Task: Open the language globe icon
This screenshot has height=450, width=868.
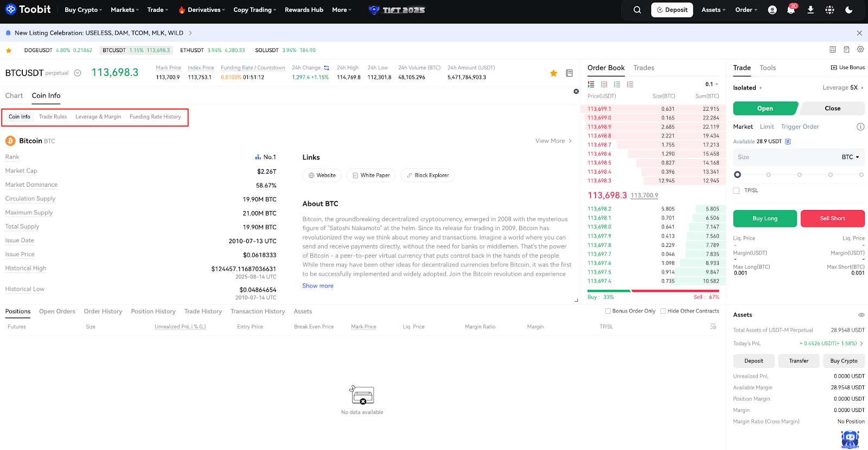Action: click(x=830, y=10)
